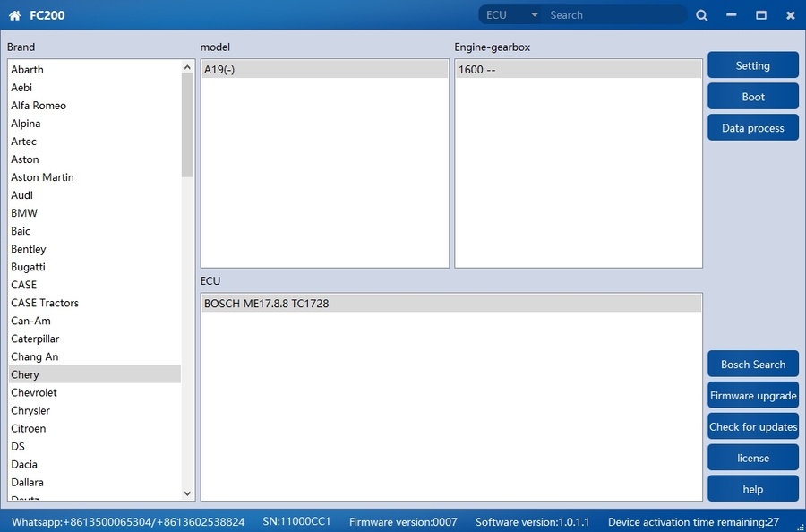Screen dimensions: 806x532
Task: Start Firmware upgrade
Action: (x=752, y=396)
